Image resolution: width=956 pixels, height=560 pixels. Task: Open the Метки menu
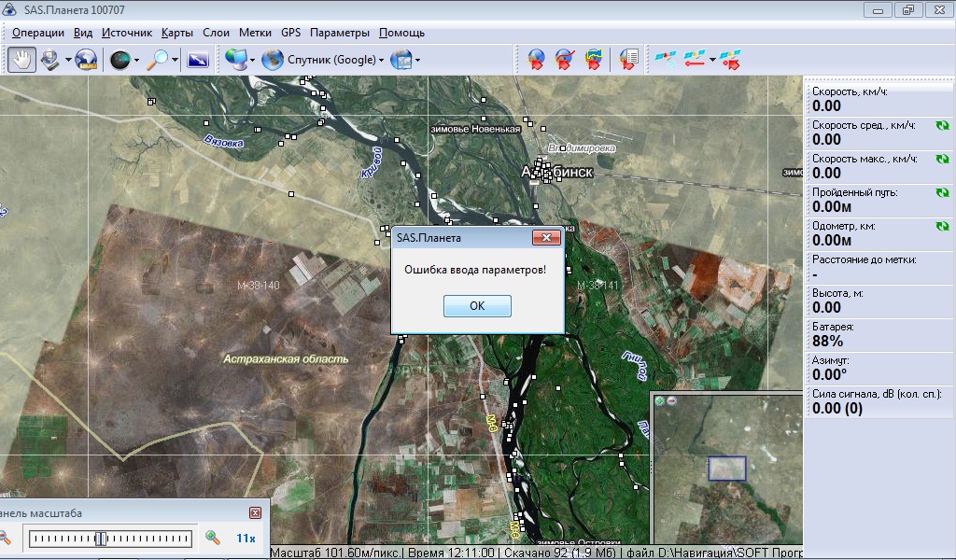[255, 33]
